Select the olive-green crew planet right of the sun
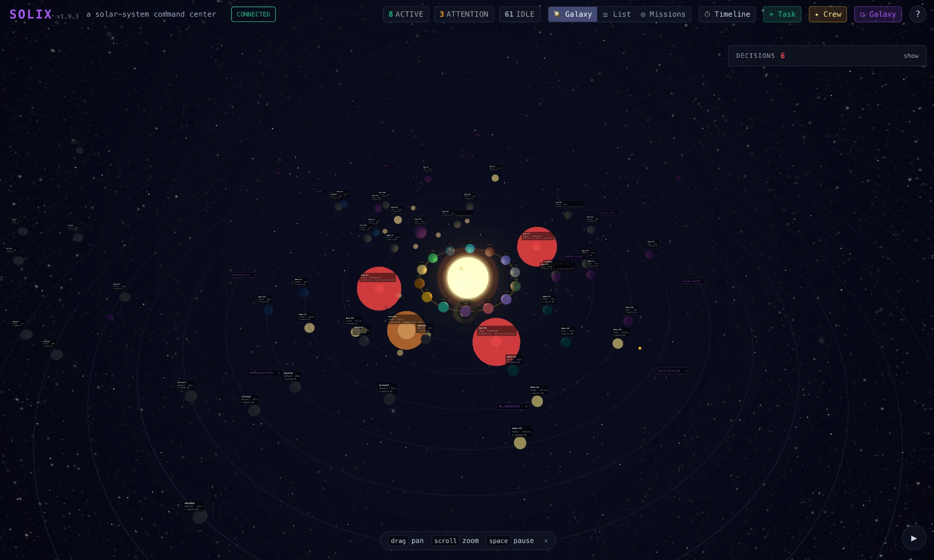The height and width of the screenshot is (560, 934). 516,286
